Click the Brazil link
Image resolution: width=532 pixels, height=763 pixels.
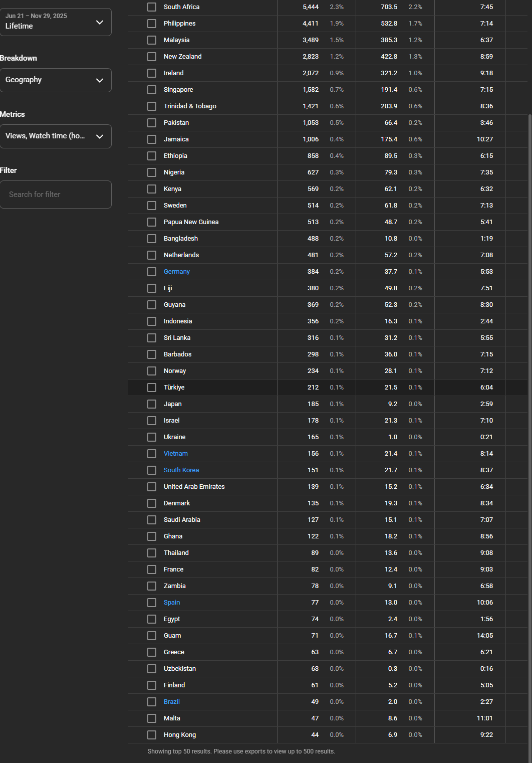171,702
